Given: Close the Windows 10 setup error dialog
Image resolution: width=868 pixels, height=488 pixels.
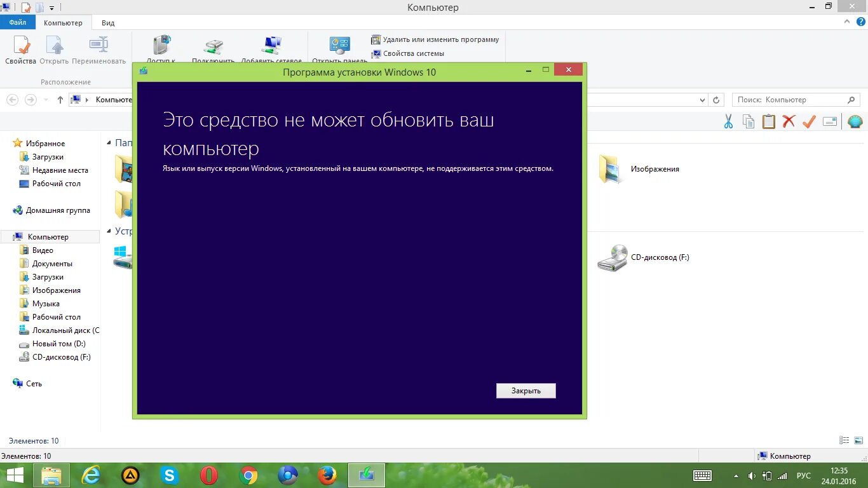Looking at the screenshot, I should [x=526, y=391].
